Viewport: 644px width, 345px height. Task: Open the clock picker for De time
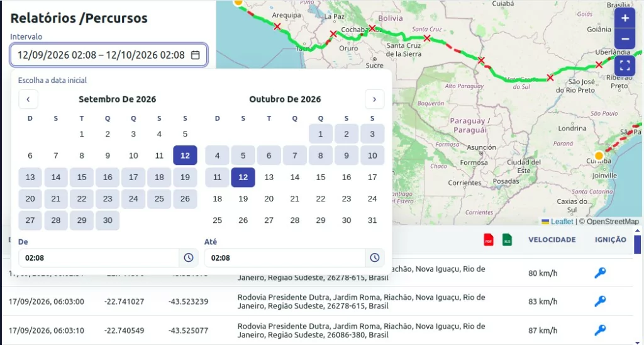click(x=189, y=258)
